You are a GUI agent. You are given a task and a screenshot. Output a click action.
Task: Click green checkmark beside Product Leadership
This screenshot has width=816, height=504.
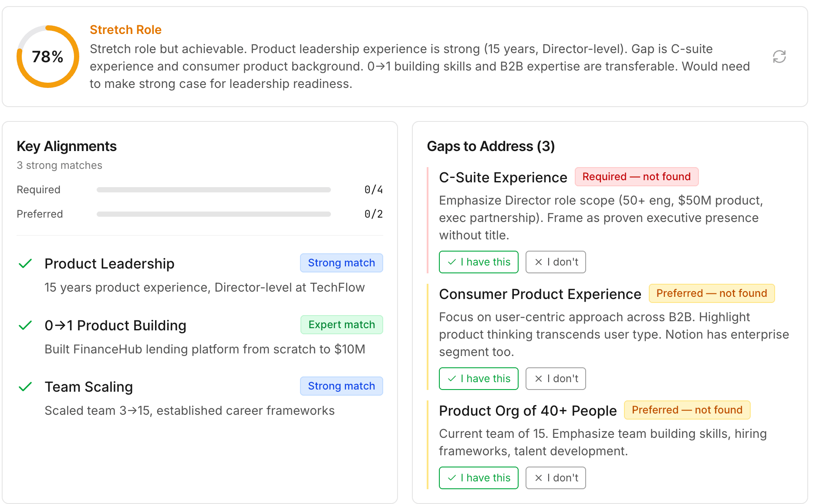click(26, 263)
